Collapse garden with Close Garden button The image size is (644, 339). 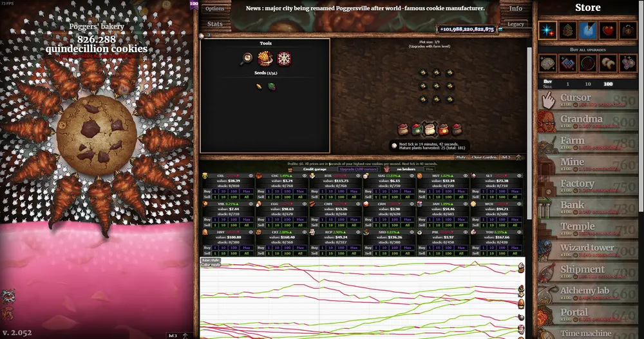[486, 157]
